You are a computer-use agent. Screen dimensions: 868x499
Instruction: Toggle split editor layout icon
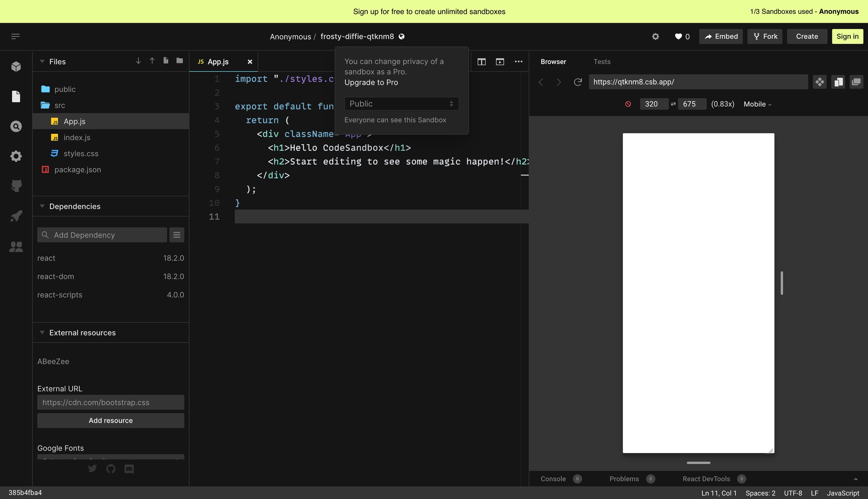[x=481, y=62]
